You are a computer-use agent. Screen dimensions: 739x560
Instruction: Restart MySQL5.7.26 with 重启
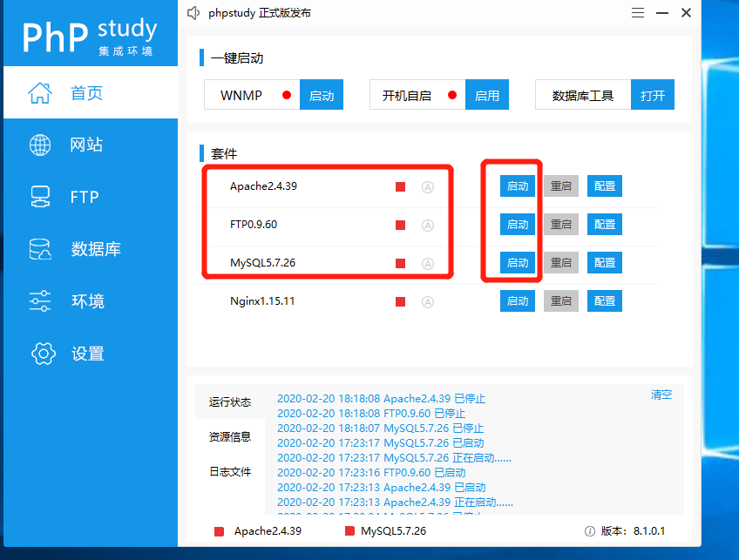click(x=561, y=262)
